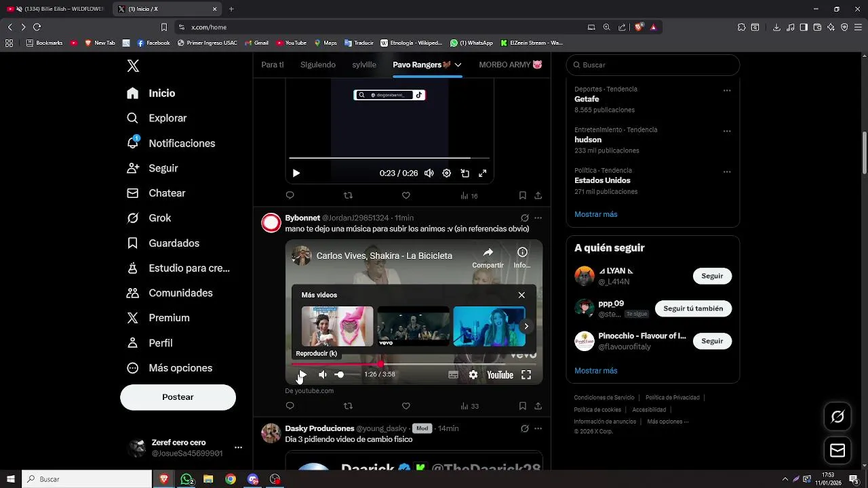Screen dimensions: 868x488
Task: Open Seguir in the sidebar
Action: [x=153, y=168]
